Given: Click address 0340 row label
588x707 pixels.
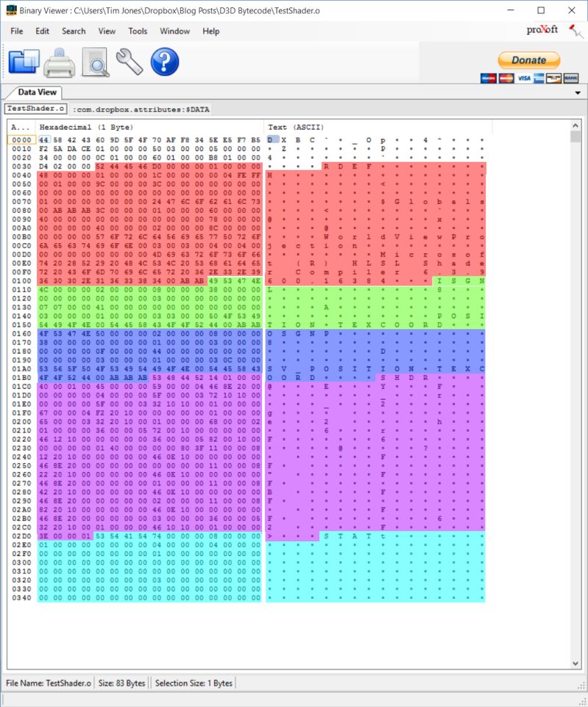Looking at the screenshot, I should coord(21,598).
